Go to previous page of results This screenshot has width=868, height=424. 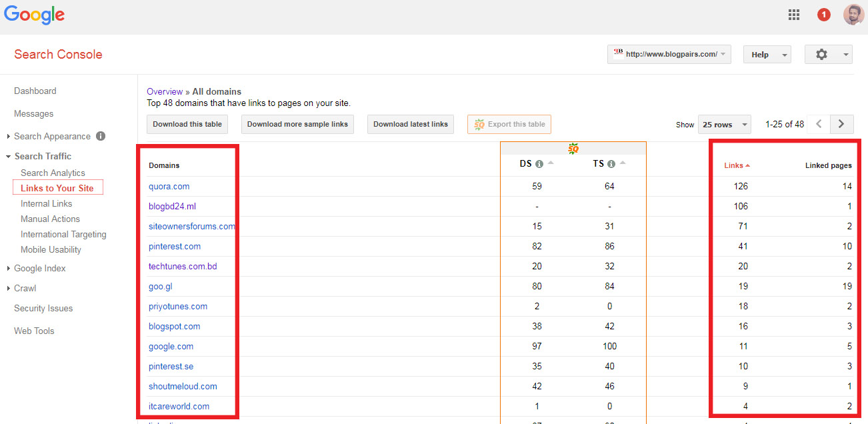click(819, 124)
